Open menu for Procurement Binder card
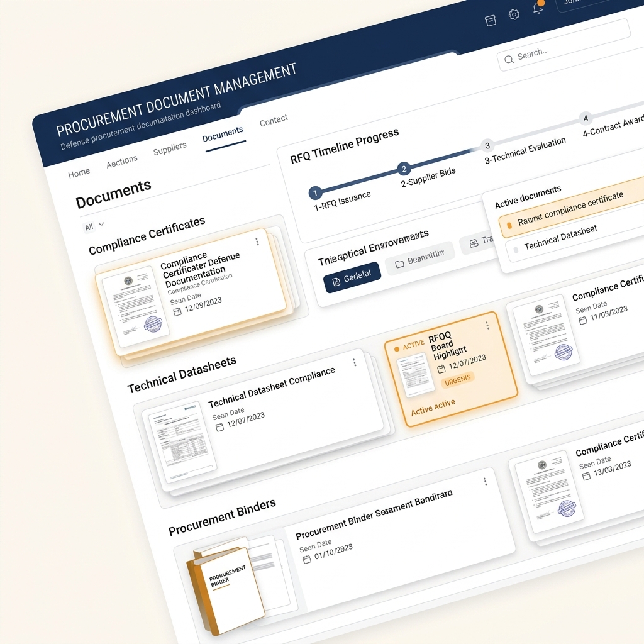 click(x=485, y=481)
